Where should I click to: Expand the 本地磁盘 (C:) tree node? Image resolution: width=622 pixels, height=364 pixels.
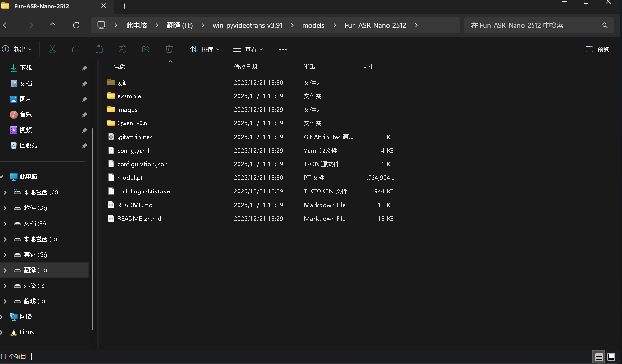tap(5, 192)
